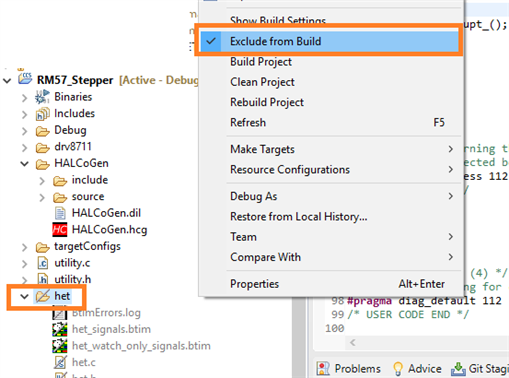Select the het_watch_only_signals.btim file name

point(141,346)
